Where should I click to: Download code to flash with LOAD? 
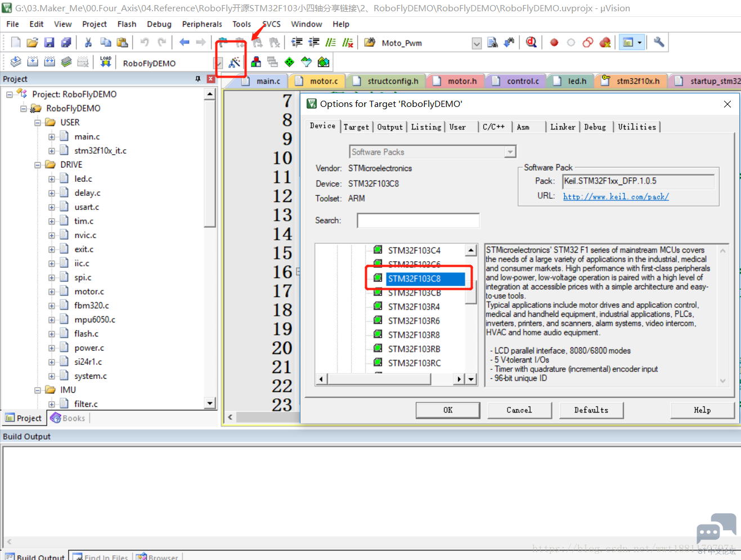(105, 62)
